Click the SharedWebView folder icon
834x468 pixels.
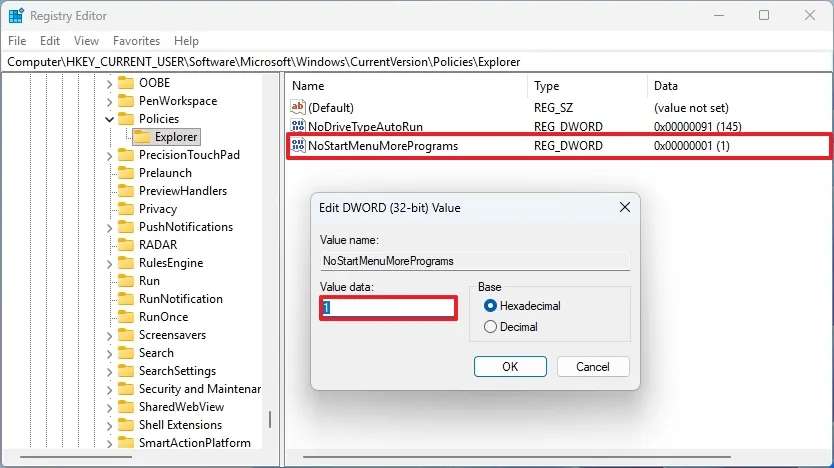click(x=126, y=407)
